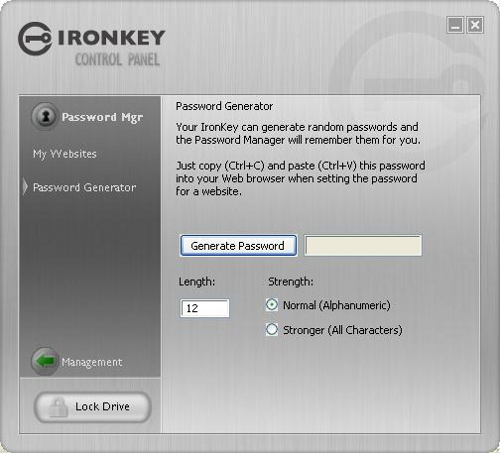Open the Password Mgr section header

pyautogui.click(x=102, y=117)
